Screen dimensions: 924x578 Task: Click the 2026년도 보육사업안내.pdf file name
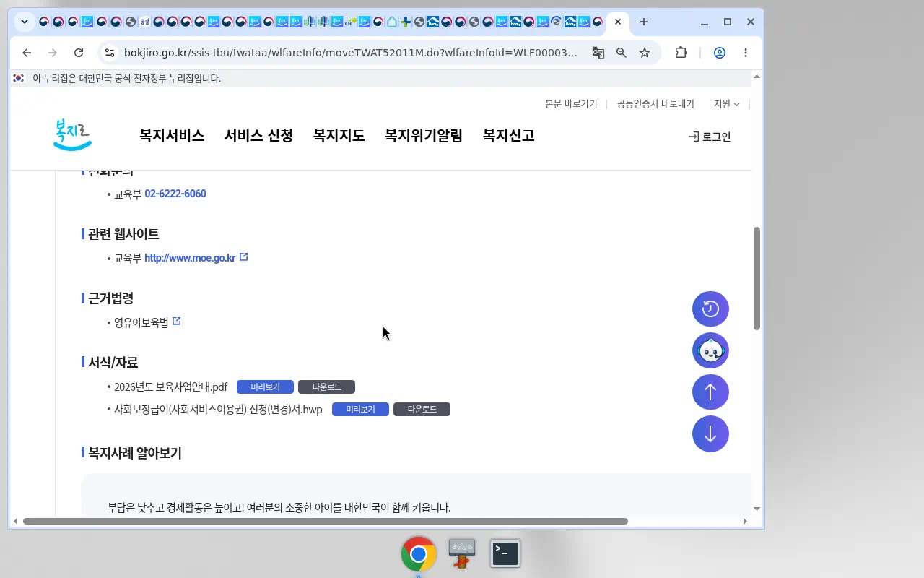click(x=171, y=387)
